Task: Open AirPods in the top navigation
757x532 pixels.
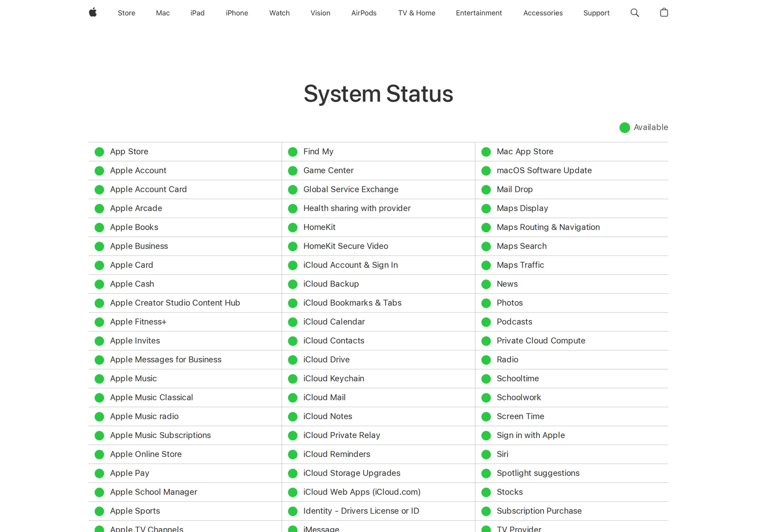Action: 364,13
